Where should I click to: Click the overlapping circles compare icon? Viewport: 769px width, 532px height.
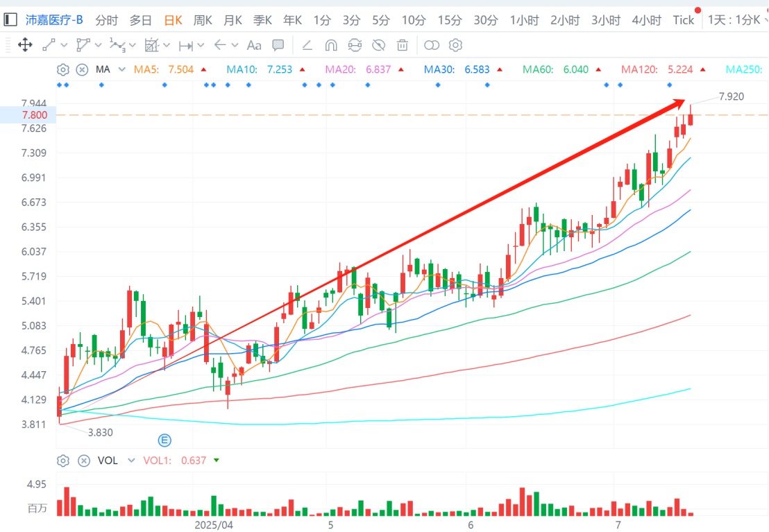pos(432,45)
